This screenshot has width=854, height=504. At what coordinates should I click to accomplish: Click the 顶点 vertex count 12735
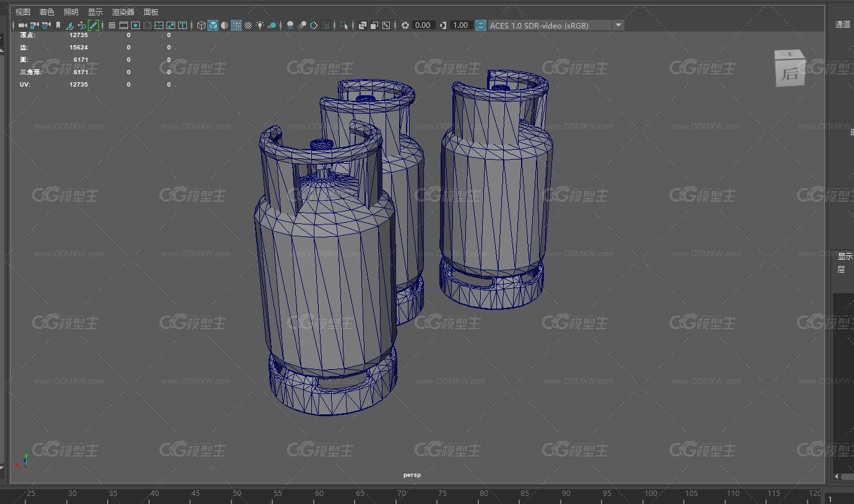pyautogui.click(x=79, y=35)
